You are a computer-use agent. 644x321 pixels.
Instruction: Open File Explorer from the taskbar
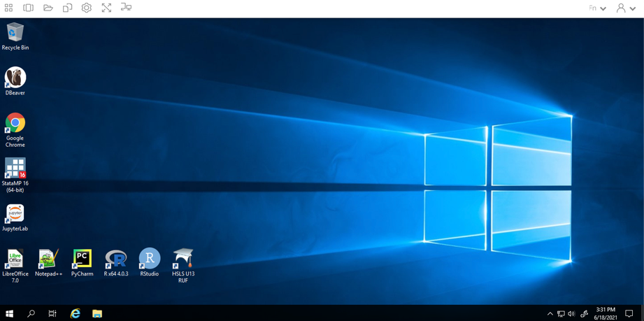pos(97,314)
